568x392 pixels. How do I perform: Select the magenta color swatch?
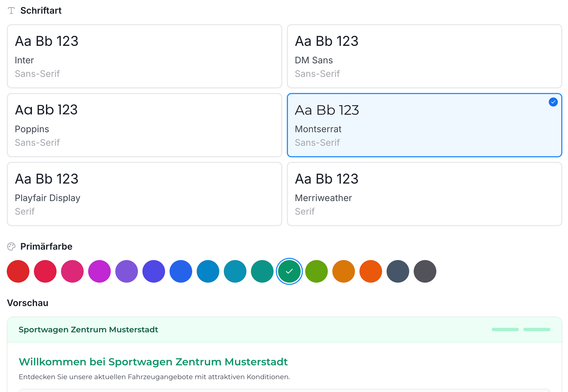coord(99,271)
